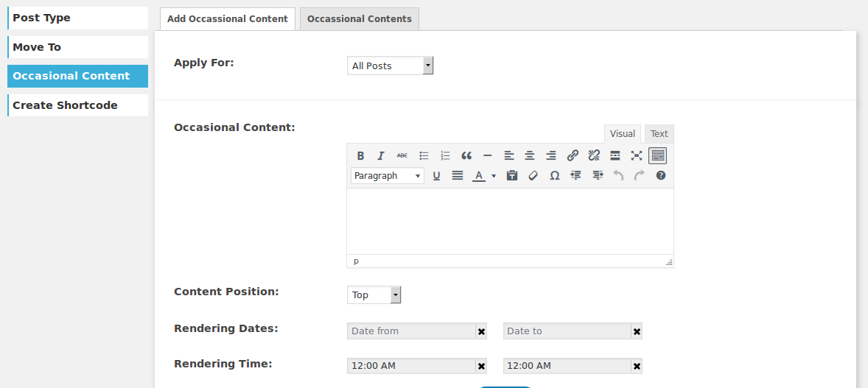Clear the start rendering time
868x388 pixels.
482,367
